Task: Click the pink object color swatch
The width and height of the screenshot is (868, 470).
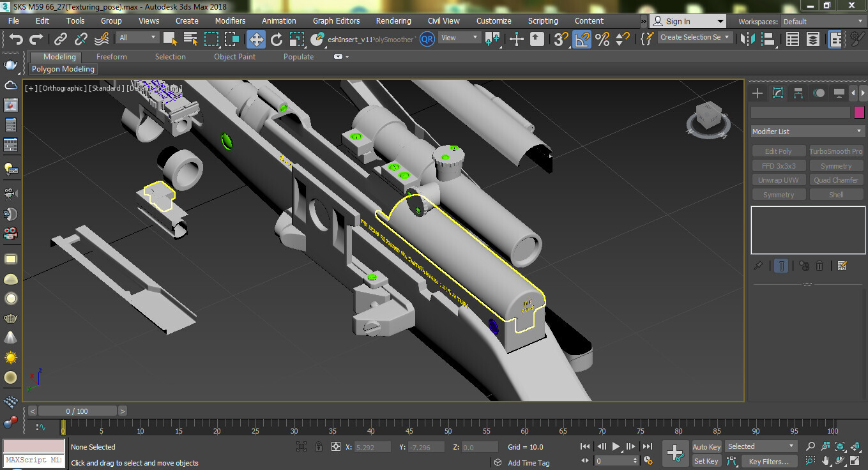Action: pyautogui.click(x=859, y=112)
